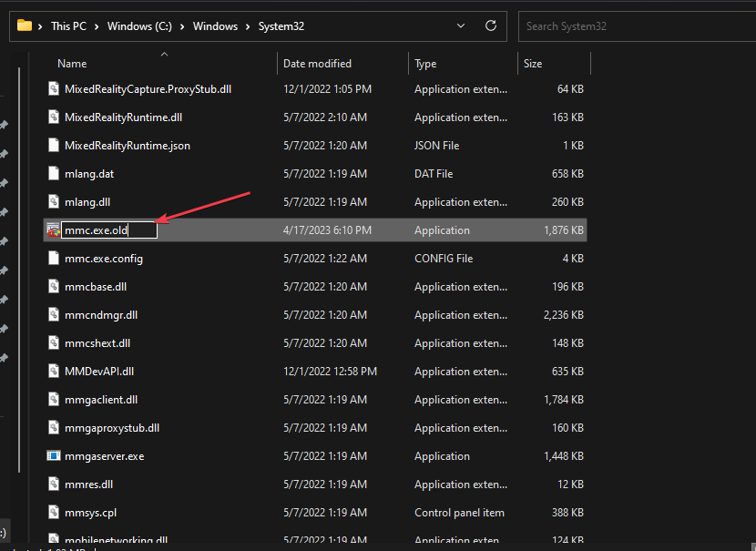Select the mmcndmgr.dll file icon
The height and width of the screenshot is (551, 756).
click(54, 315)
